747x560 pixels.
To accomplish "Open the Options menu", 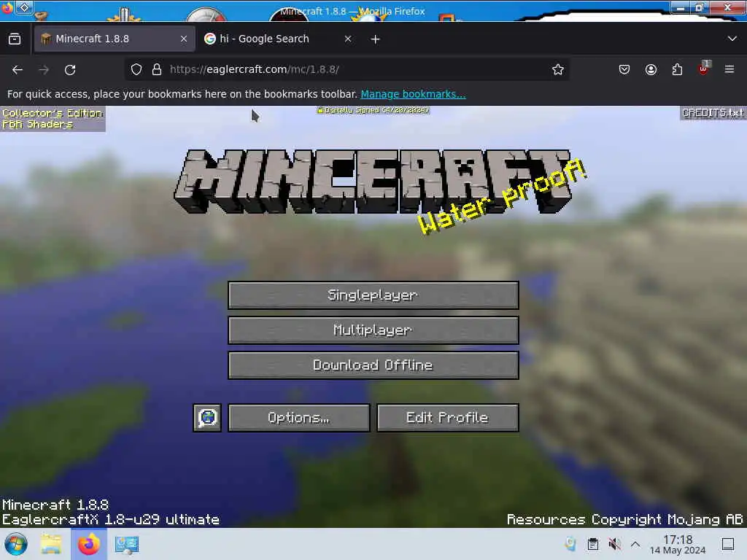I will (x=298, y=418).
